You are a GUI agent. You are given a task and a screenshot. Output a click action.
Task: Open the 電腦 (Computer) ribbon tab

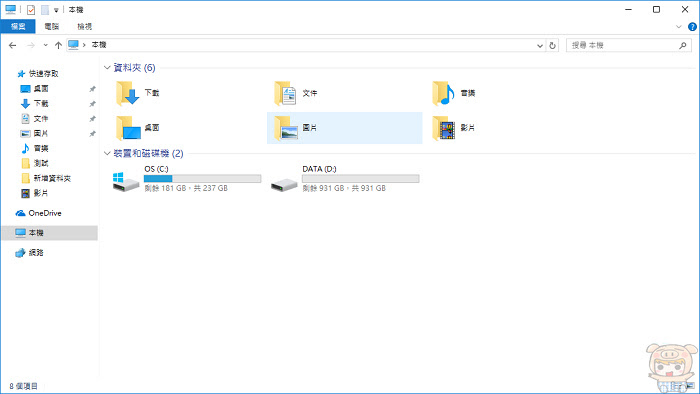[x=52, y=27]
